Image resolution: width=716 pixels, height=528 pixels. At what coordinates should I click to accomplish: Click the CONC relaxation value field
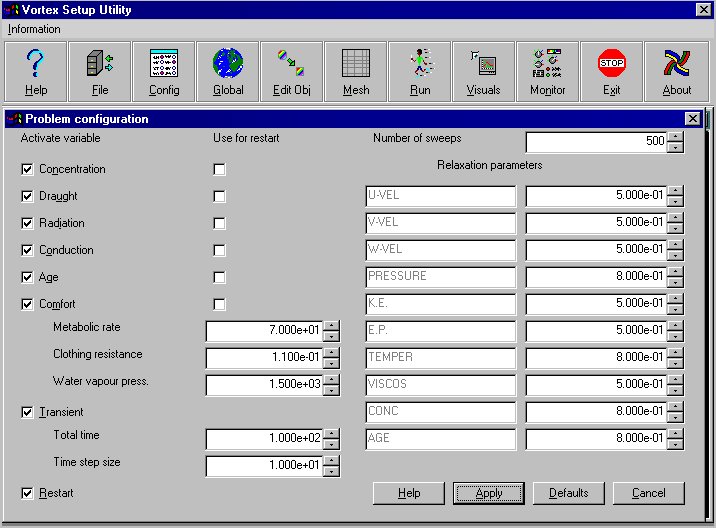pos(596,412)
